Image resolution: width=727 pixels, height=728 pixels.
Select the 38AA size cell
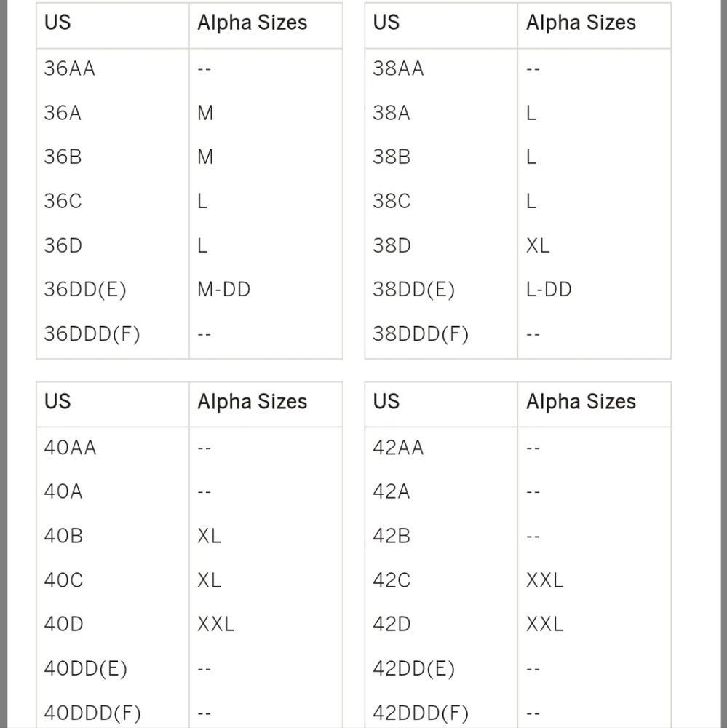tap(398, 68)
